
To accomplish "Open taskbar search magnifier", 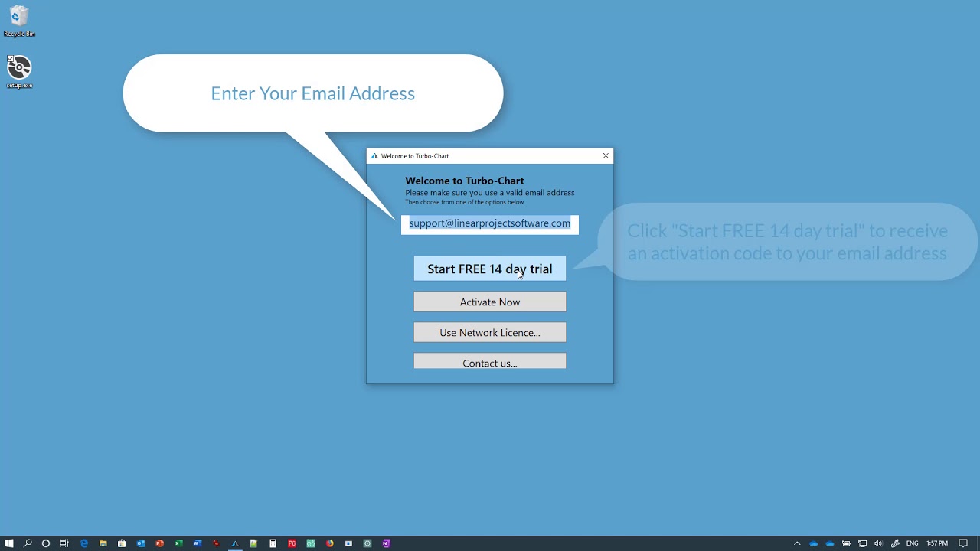I will [x=28, y=543].
